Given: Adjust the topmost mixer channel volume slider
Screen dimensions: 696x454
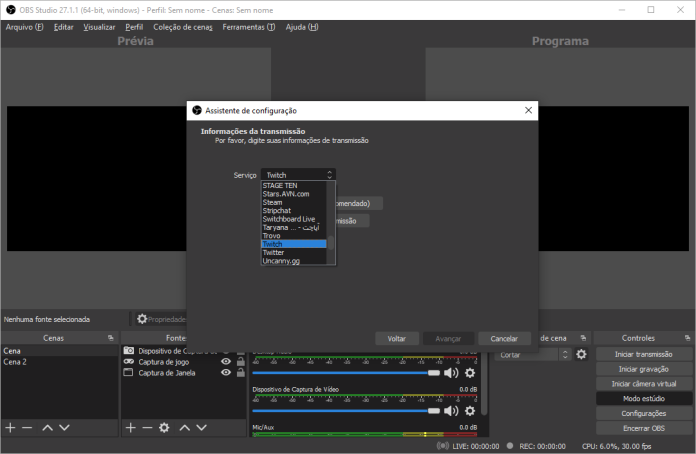Looking at the screenshot, I should click(x=346, y=373).
